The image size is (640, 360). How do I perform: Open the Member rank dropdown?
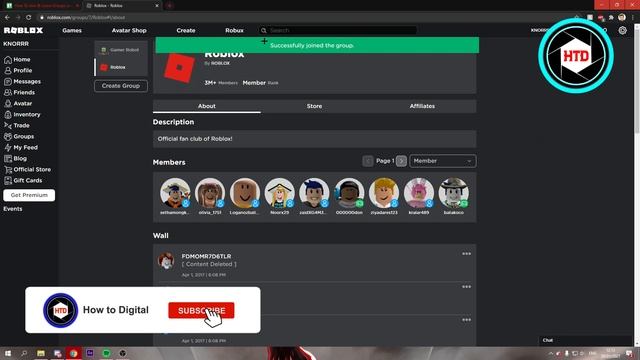click(x=443, y=161)
